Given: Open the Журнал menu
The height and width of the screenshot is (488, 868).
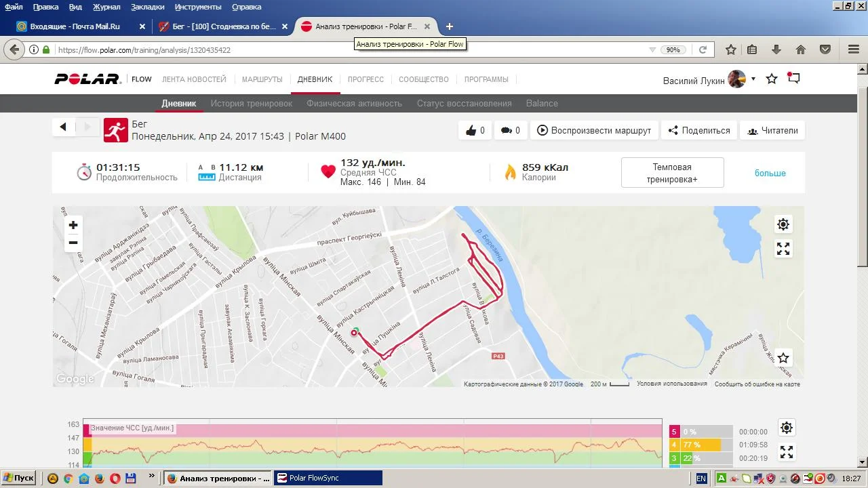Looking at the screenshot, I should pos(106,7).
